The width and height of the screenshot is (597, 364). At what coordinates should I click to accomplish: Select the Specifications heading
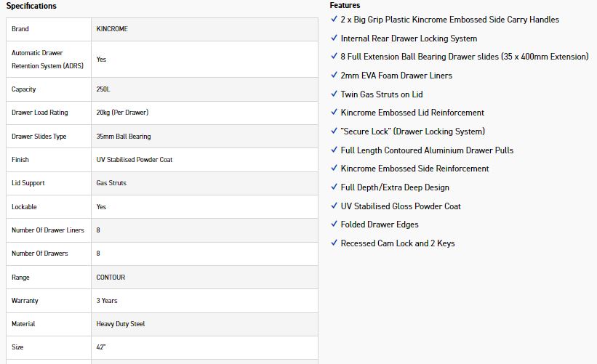click(31, 6)
